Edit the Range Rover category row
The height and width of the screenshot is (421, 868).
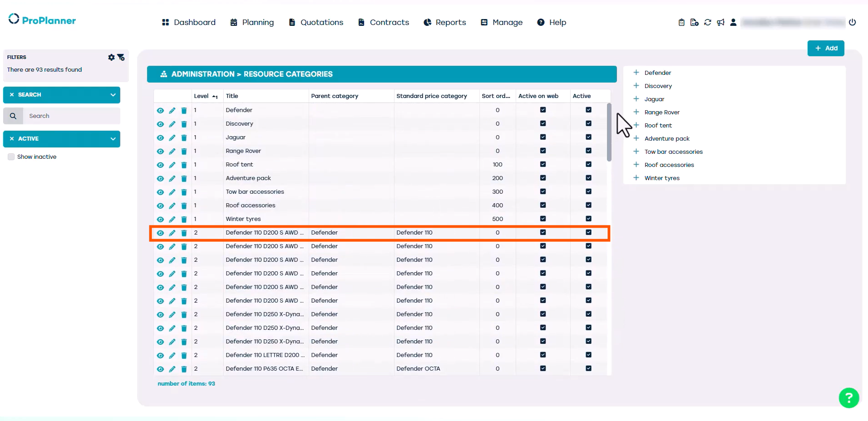(172, 151)
